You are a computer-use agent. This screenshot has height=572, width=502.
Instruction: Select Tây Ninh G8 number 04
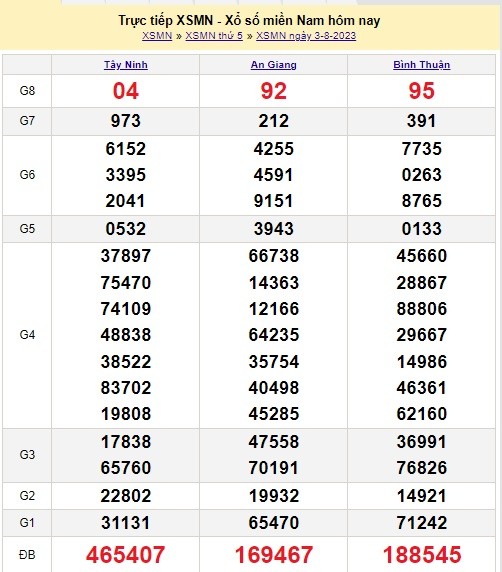tap(126, 91)
